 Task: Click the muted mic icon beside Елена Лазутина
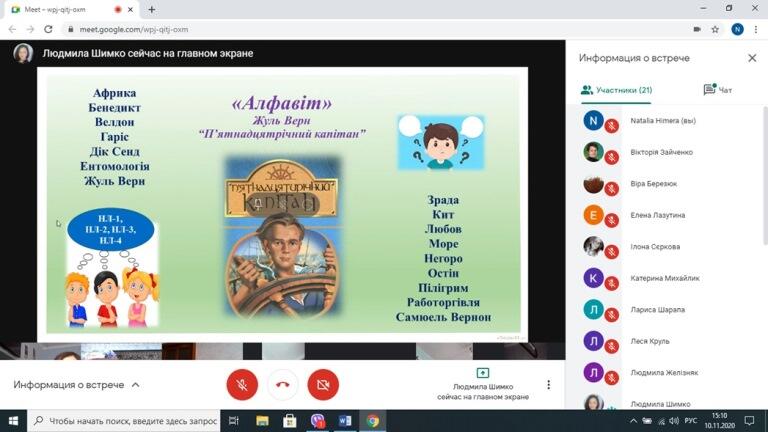[611, 221]
